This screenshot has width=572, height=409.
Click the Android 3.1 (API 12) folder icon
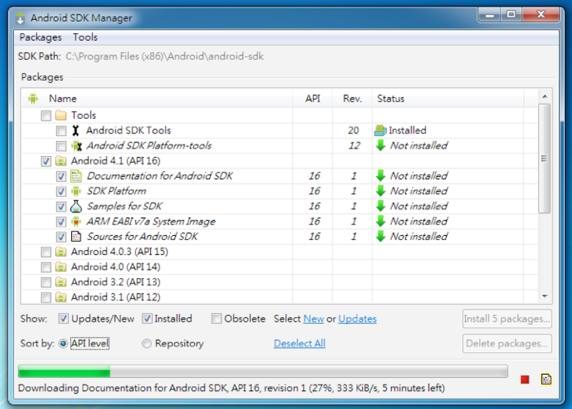[x=61, y=297]
